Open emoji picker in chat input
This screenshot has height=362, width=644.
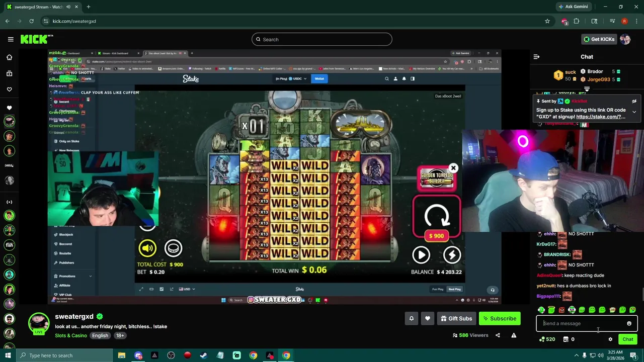coord(629,324)
